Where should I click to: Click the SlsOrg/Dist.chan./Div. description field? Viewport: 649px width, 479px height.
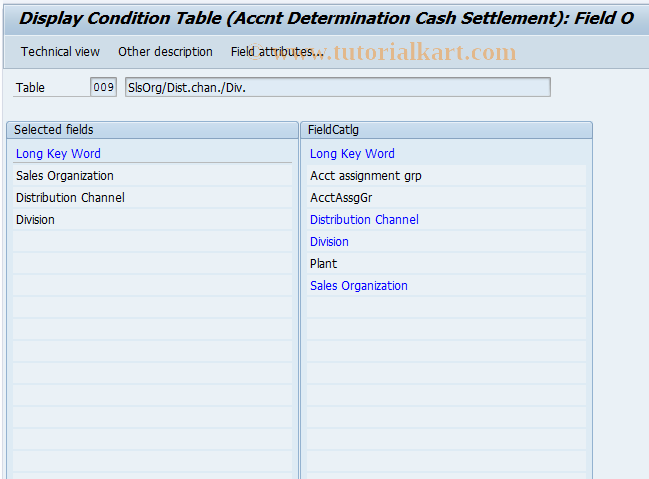[x=338, y=87]
